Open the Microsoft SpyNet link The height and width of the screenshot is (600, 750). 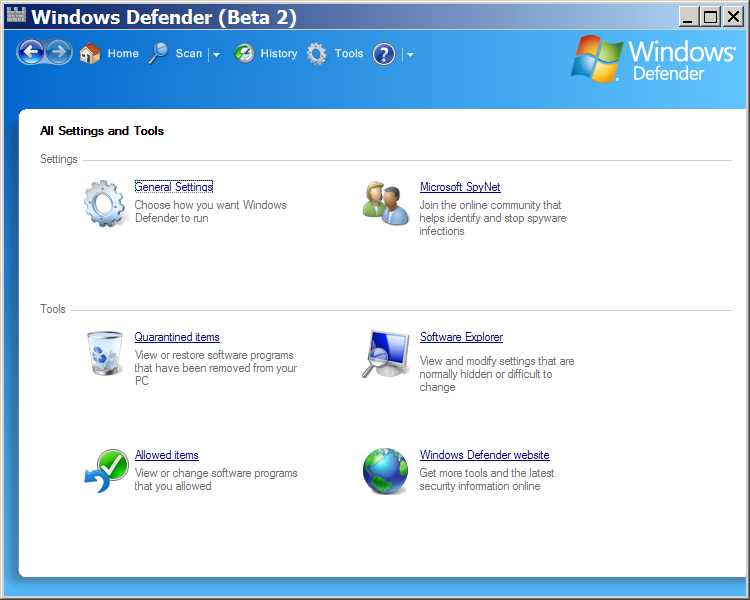(460, 187)
